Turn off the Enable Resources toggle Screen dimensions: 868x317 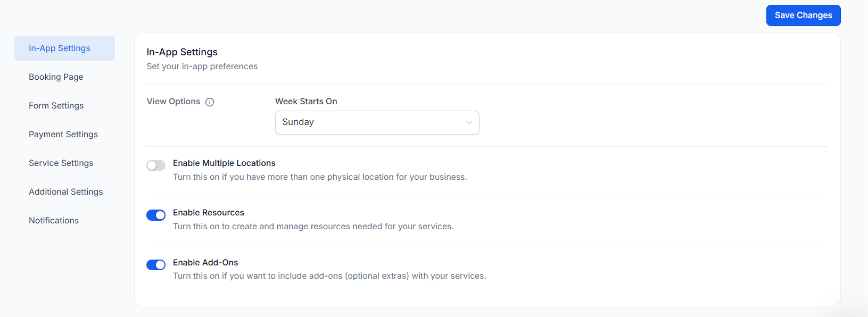tap(156, 215)
